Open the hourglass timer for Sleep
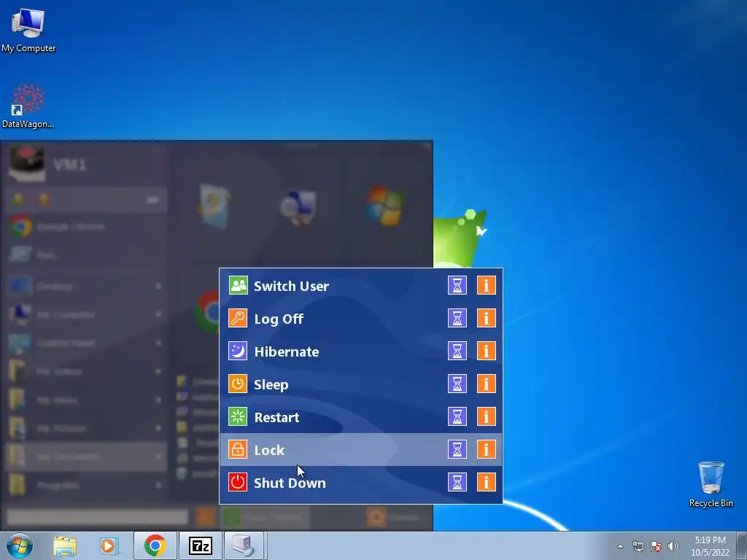 click(x=457, y=384)
